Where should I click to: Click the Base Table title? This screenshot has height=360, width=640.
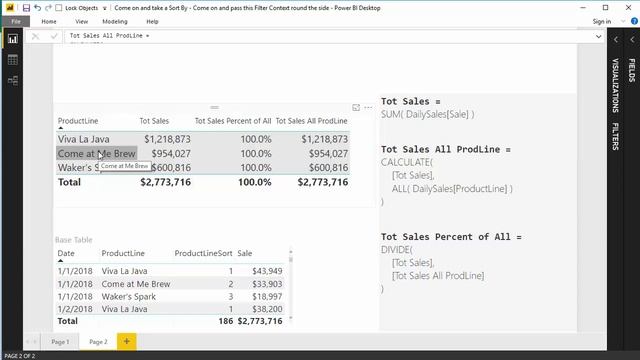click(x=73, y=240)
